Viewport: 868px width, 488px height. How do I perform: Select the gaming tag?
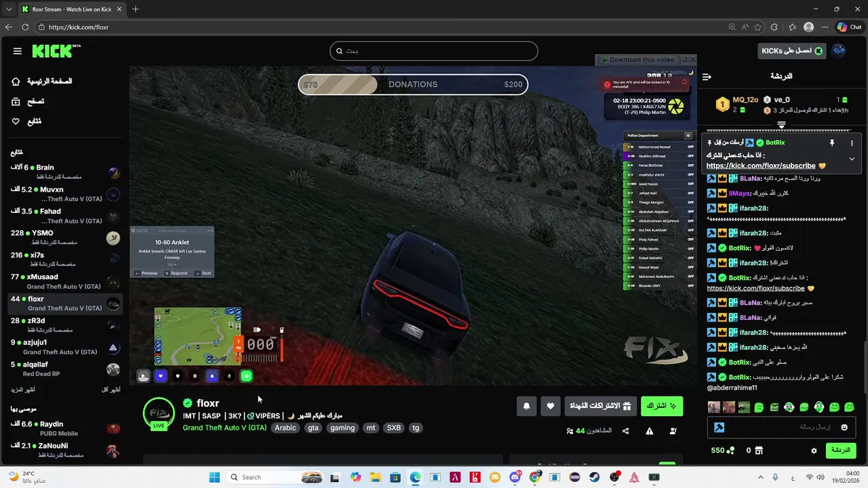[x=342, y=428]
